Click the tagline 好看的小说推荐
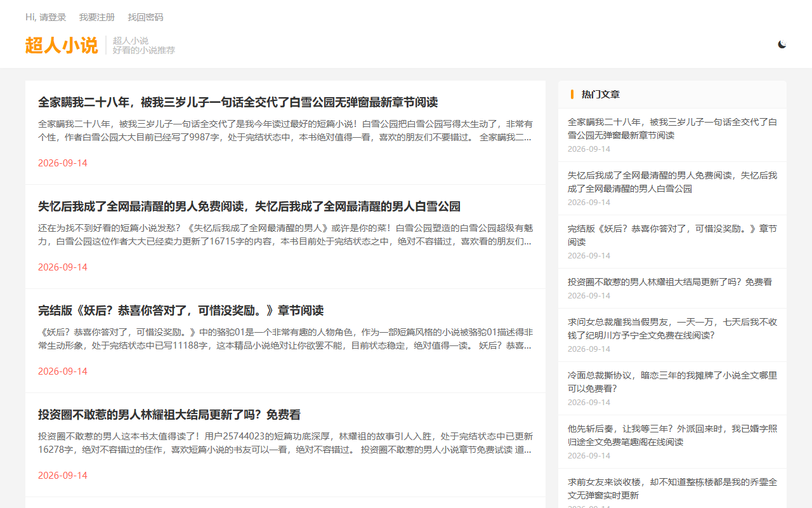Image resolution: width=812 pixels, height=508 pixels. 144,50
